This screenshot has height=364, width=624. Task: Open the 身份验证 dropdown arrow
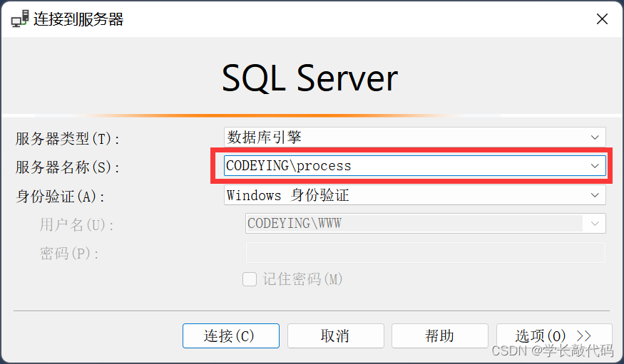[595, 195]
